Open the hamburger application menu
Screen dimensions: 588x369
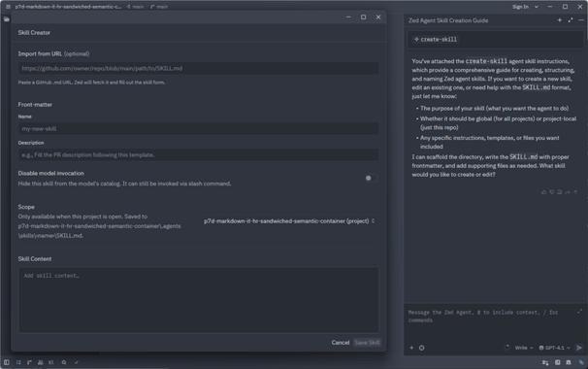point(8,7)
